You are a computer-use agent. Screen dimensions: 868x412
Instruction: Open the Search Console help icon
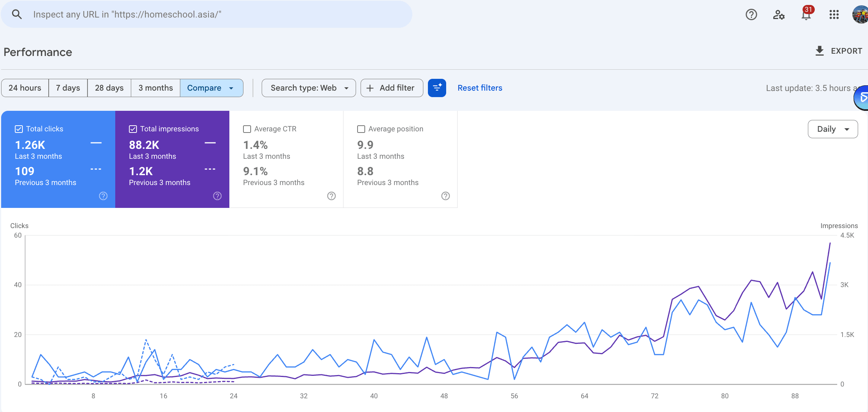coord(751,14)
